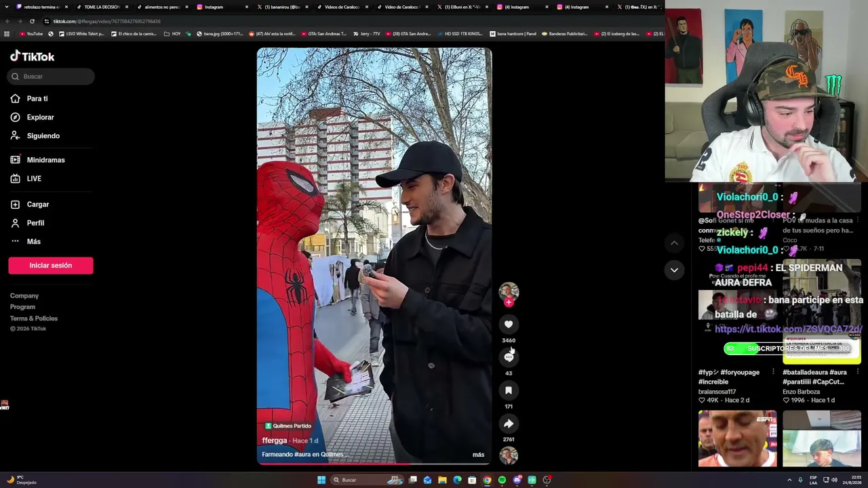The width and height of the screenshot is (868, 488).
Task: Save the video with the bookmark icon
Action: [509, 390]
